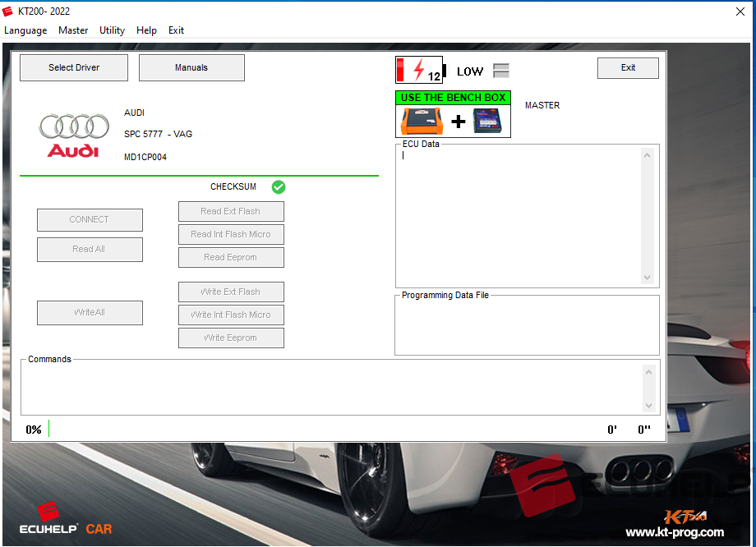Screen dimensions: 756x547
Task: Click the Exit button near MASTER label
Action: (x=628, y=68)
